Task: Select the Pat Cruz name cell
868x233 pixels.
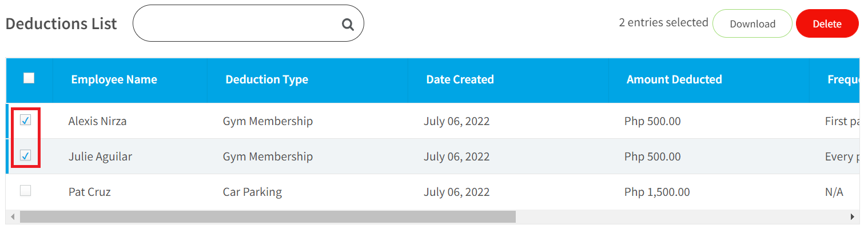Action: pos(90,192)
